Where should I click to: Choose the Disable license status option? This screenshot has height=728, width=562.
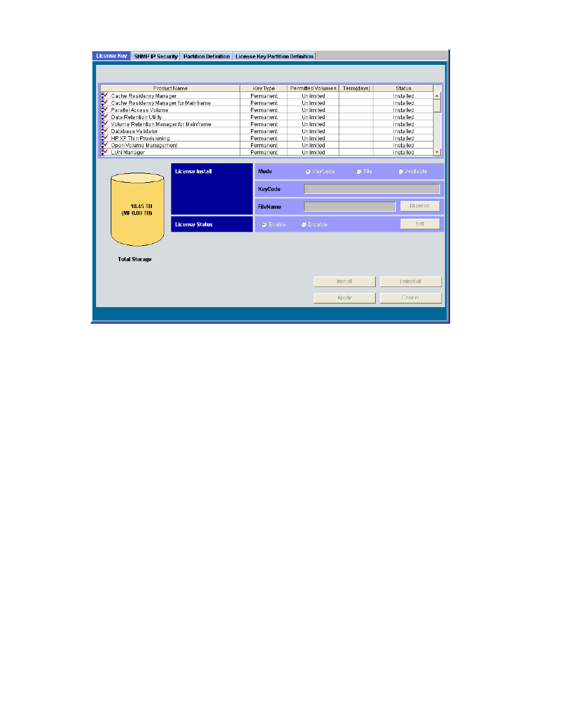(x=303, y=225)
